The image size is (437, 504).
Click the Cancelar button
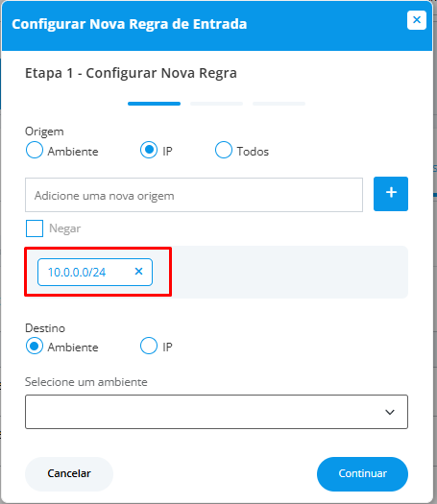[69, 474]
